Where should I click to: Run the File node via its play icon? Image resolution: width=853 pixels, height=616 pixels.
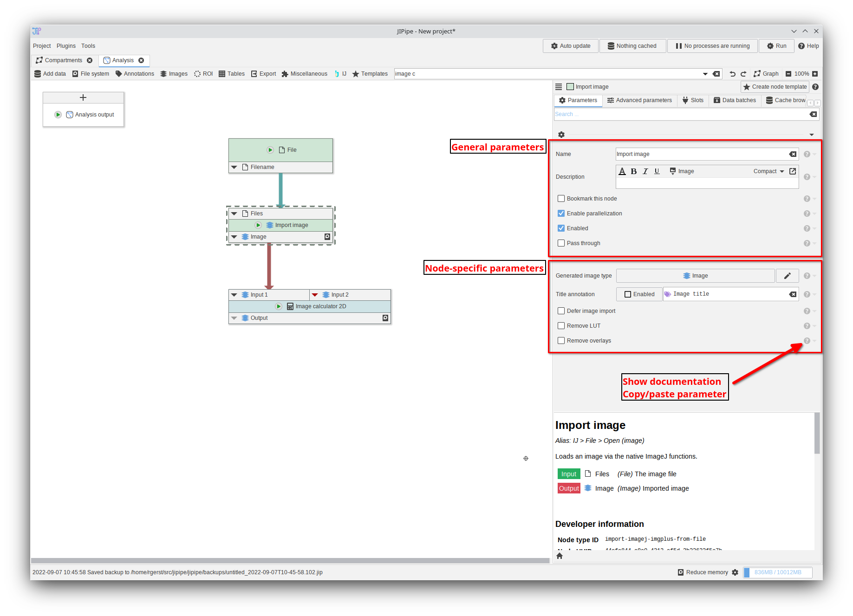(x=270, y=149)
